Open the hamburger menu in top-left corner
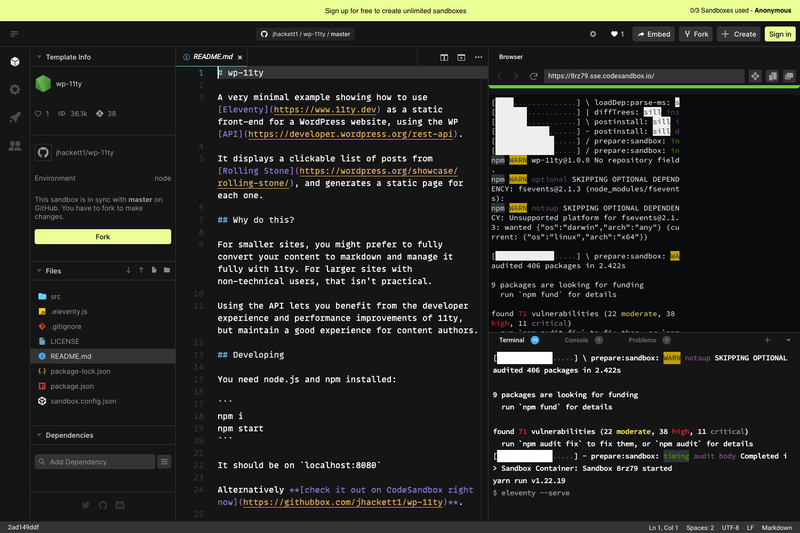 [x=14, y=34]
